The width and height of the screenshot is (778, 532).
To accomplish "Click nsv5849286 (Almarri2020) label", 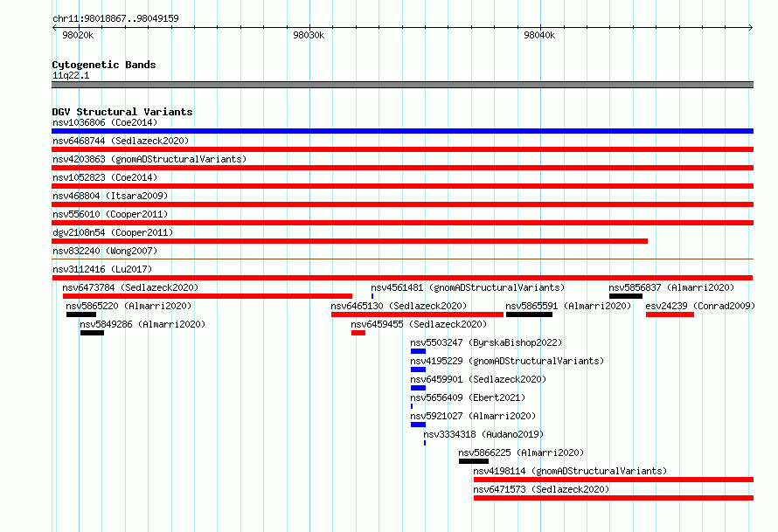I will [142, 324].
